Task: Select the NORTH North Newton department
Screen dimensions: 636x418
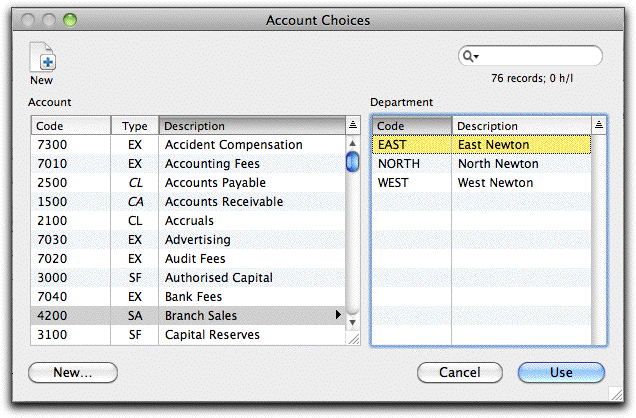Action: pyautogui.click(x=481, y=164)
